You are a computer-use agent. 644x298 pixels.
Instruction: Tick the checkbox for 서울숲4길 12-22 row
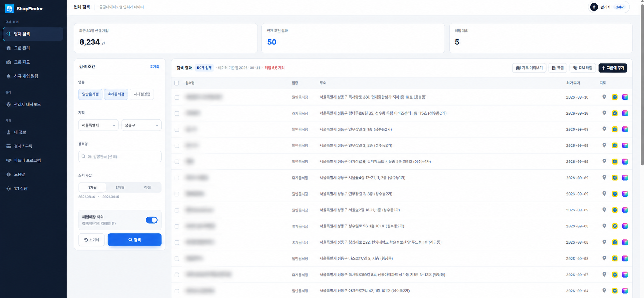pyautogui.click(x=177, y=178)
